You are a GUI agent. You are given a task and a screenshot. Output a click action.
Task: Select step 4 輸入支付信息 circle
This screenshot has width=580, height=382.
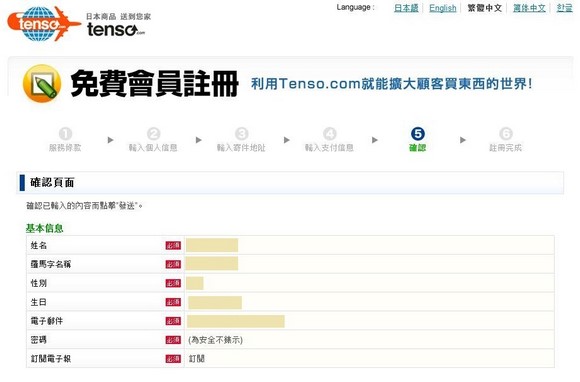coord(330,133)
